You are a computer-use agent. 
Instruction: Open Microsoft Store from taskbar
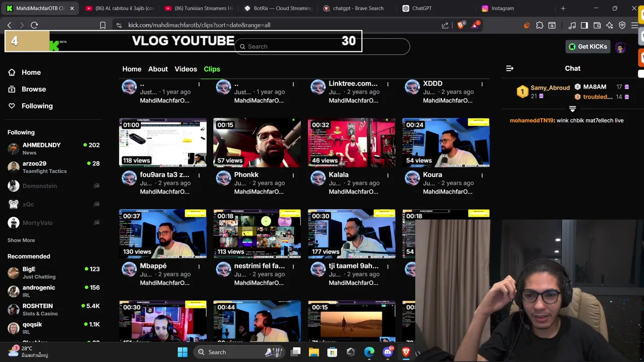pos(332,352)
